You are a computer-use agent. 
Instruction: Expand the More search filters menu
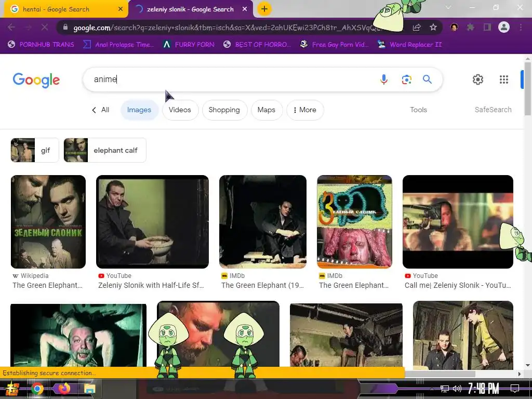click(305, 110)
